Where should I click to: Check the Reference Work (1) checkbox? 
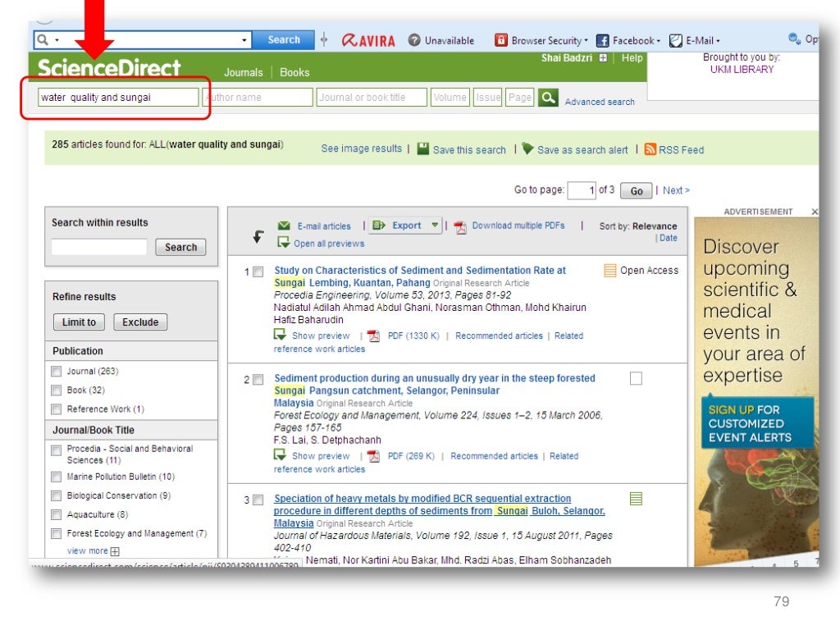57,409
